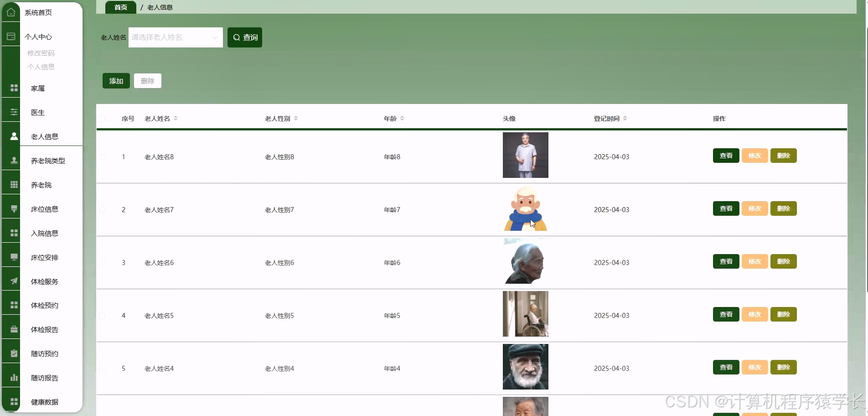
Task: Click the icon beside 体检预约
Action: point(14,305)
